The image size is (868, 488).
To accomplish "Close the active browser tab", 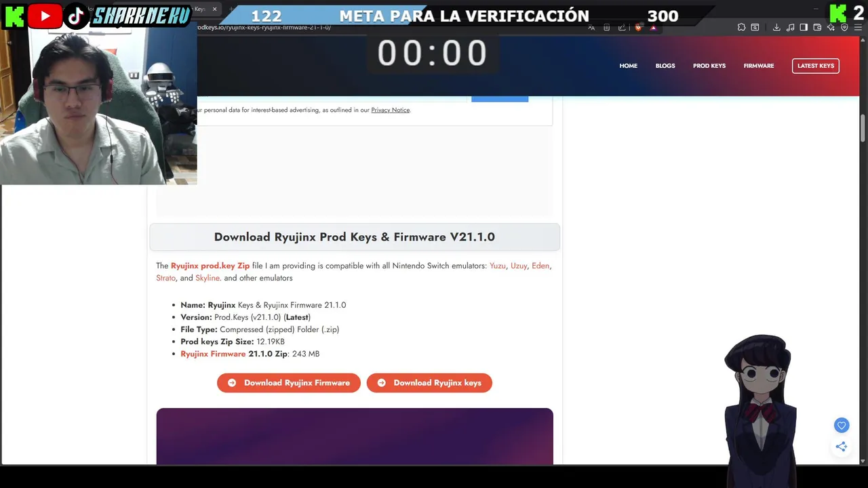I will pos(215,9).
